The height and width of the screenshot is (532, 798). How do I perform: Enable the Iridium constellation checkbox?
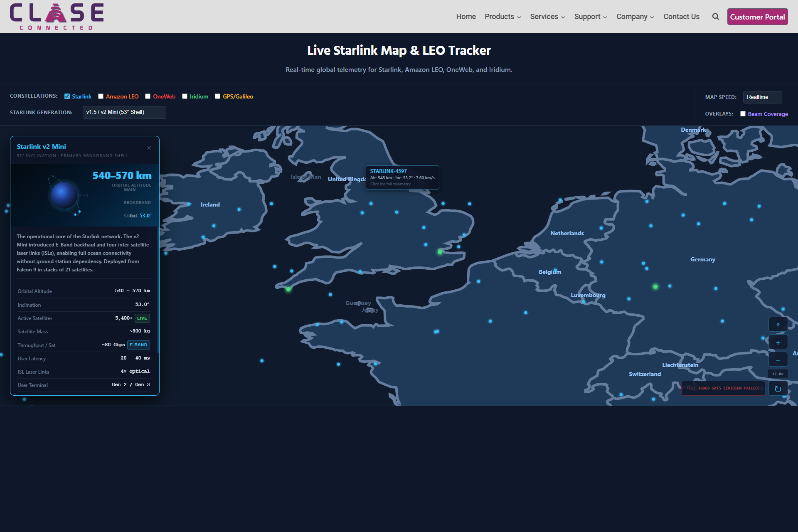(185, 96)
